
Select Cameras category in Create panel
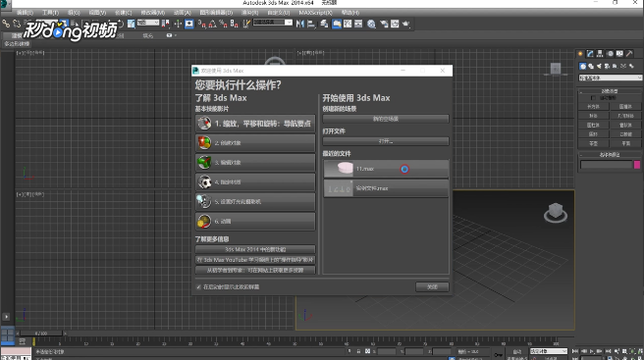607,66
